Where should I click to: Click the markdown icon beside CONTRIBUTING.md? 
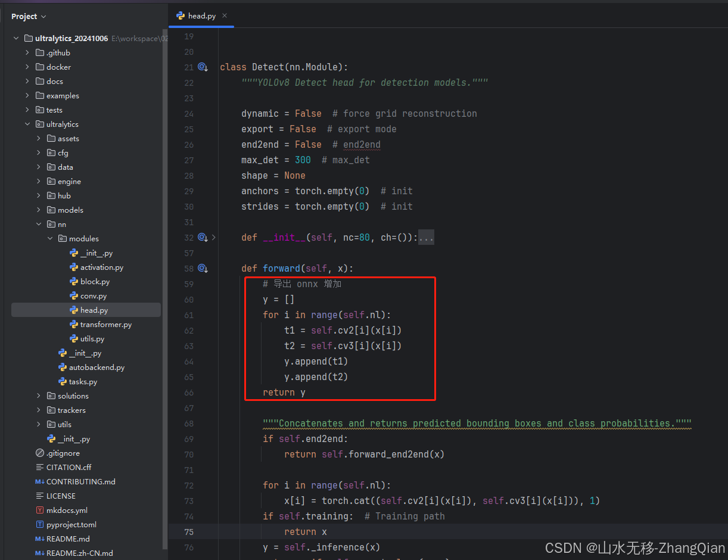[40, 481]
